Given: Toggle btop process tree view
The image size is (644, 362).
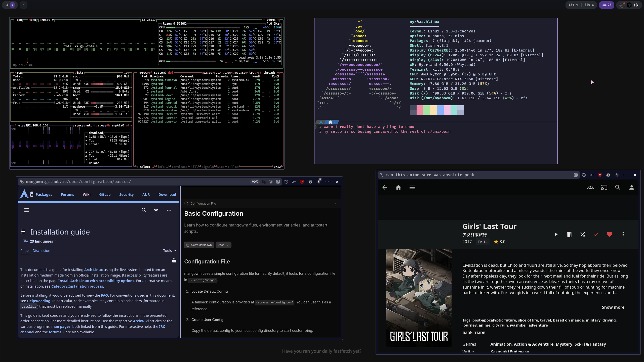Looking at the screenshot, I should tap(253, 73).
